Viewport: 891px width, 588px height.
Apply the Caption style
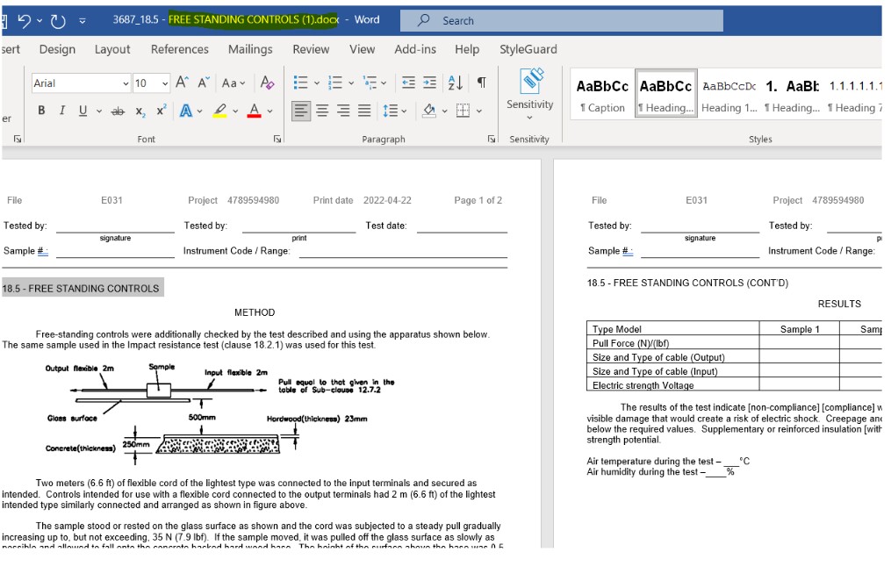[602, 95]
